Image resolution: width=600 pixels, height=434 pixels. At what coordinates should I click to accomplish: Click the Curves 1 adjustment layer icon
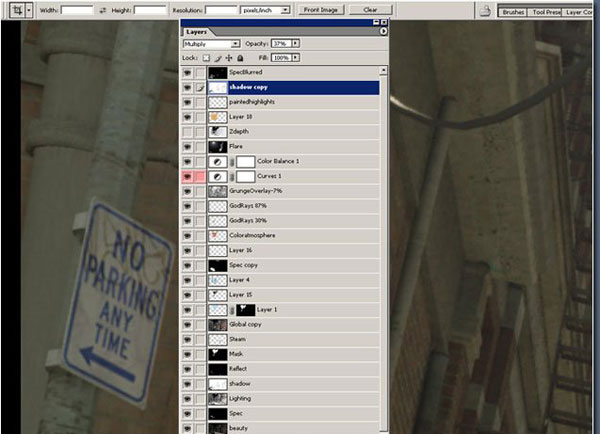[217, 176]
